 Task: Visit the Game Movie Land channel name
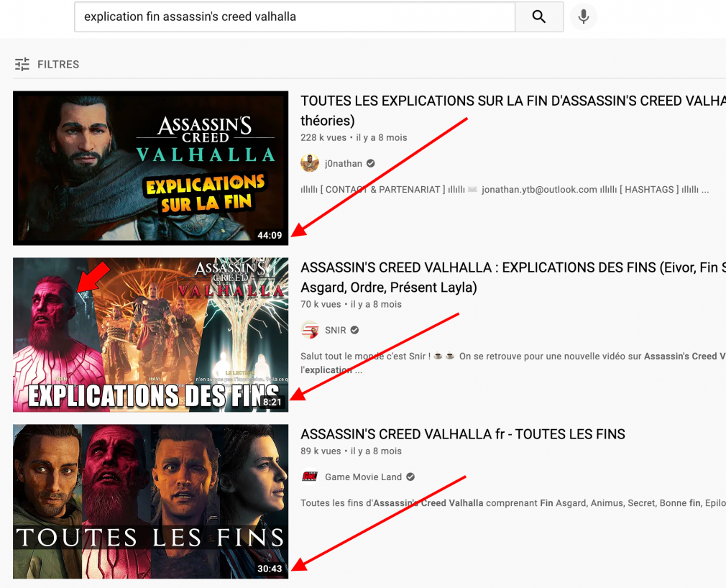364,477
